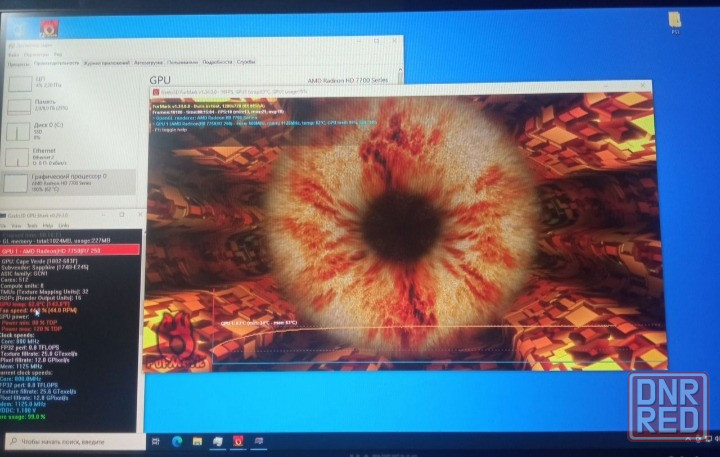Click the FurMark temperature graph label
Viewport: 720px width, 457px height.
tap(259, 323)
